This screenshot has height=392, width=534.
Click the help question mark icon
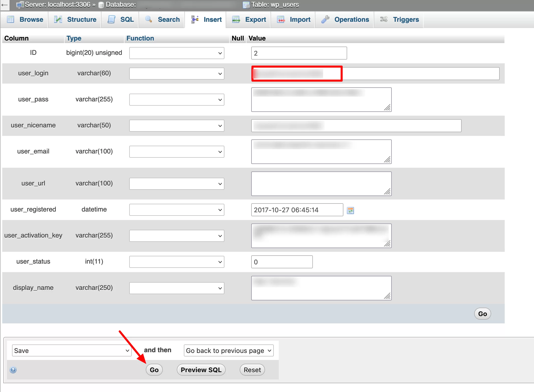point(13,370)
